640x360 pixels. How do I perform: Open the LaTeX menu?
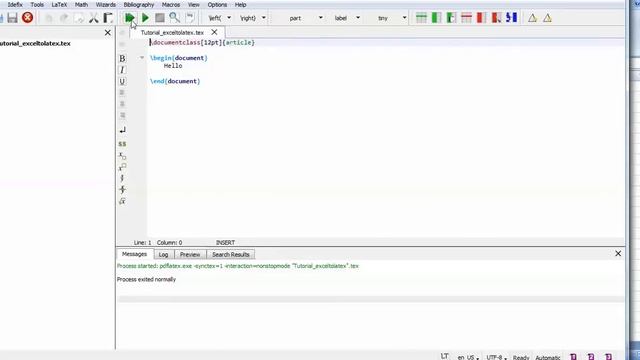59,4
